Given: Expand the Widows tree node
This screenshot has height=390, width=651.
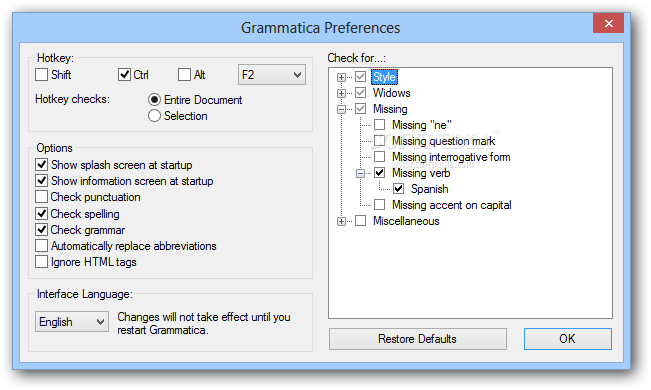Looking at the screenshot, I should pos(341,93).
